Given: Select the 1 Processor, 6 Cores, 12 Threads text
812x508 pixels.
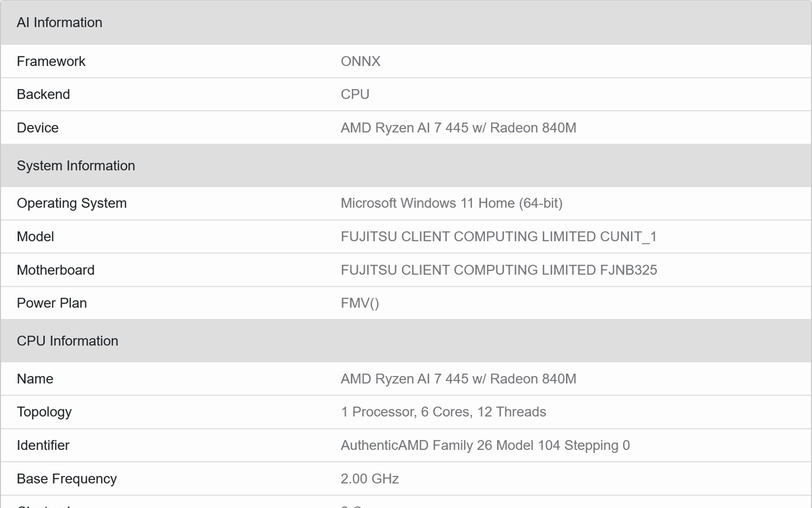Looking at the screenshot, I should (443, 412).
